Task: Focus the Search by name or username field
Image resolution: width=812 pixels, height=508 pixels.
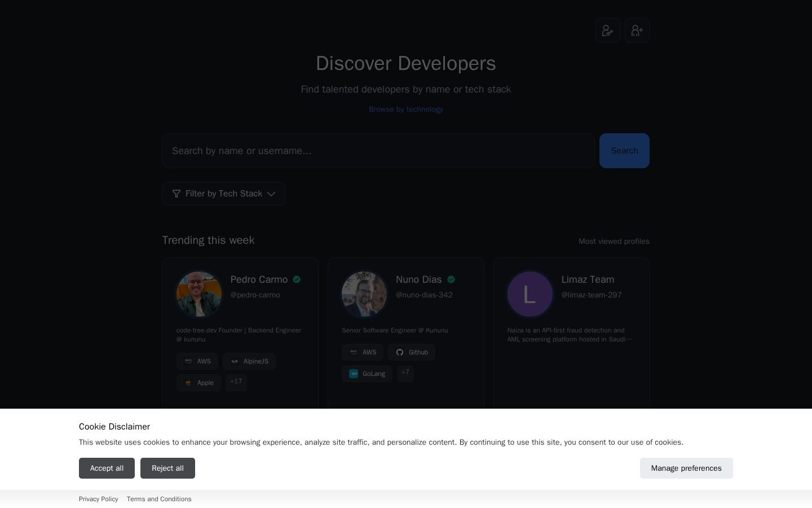Action: (378, 151)
